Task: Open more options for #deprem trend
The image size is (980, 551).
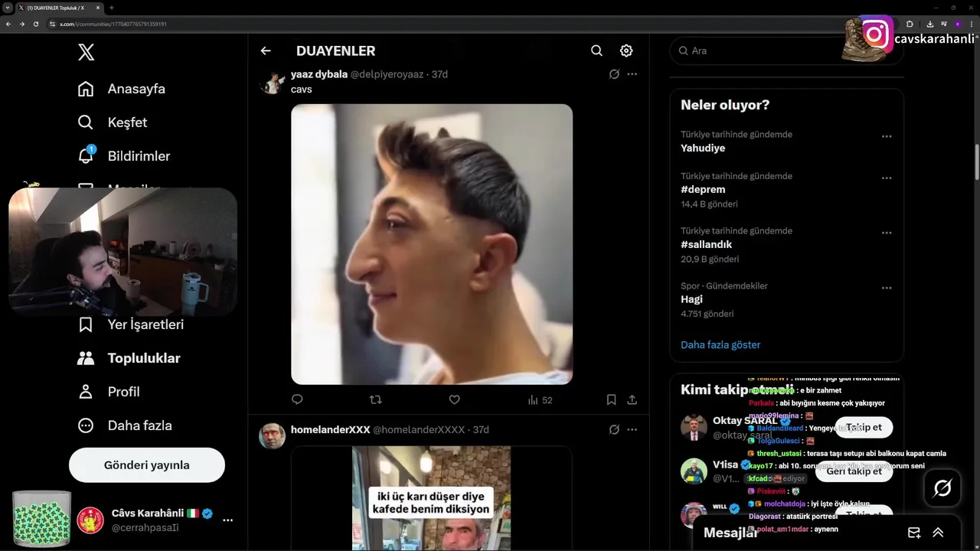Action: tap(887, 178)
